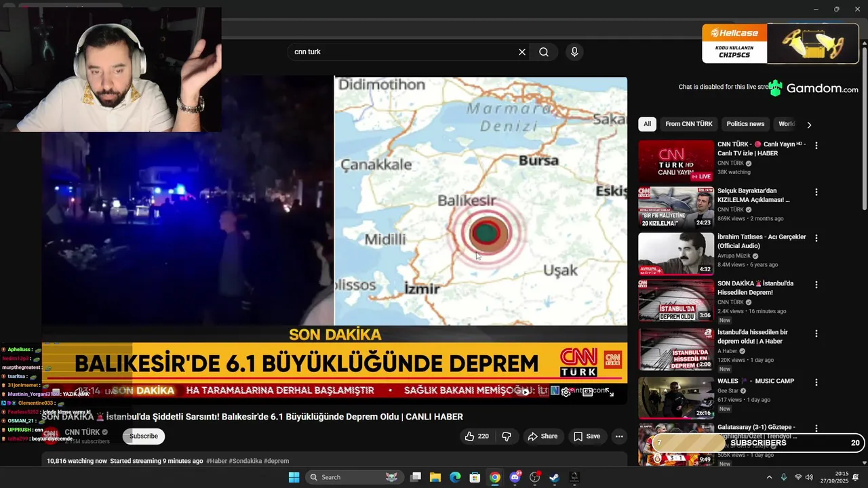Open 'İstanbul'da hissedilen bir deprem oldu' title
This screenshot has width=868, height=488.
pos(753,337)
